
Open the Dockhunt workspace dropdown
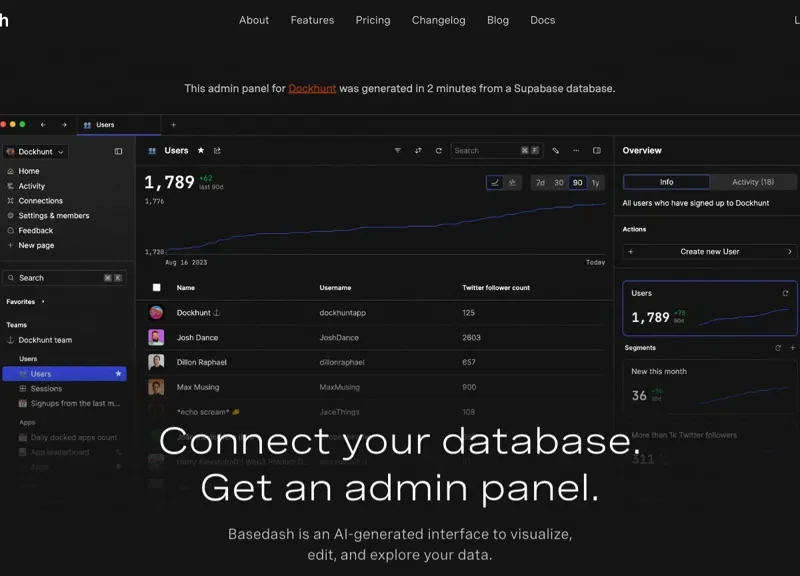(x=36, y=152)
